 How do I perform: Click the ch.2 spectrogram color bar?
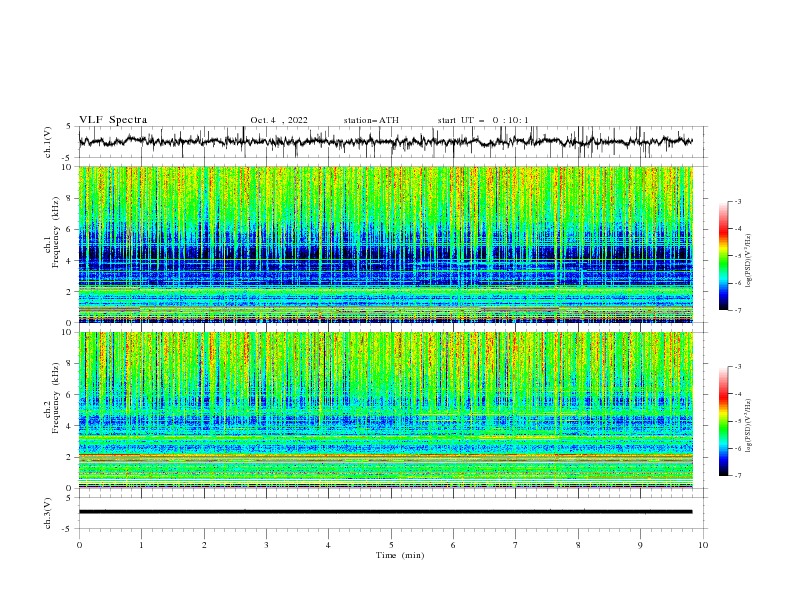(x=723, y=421)
